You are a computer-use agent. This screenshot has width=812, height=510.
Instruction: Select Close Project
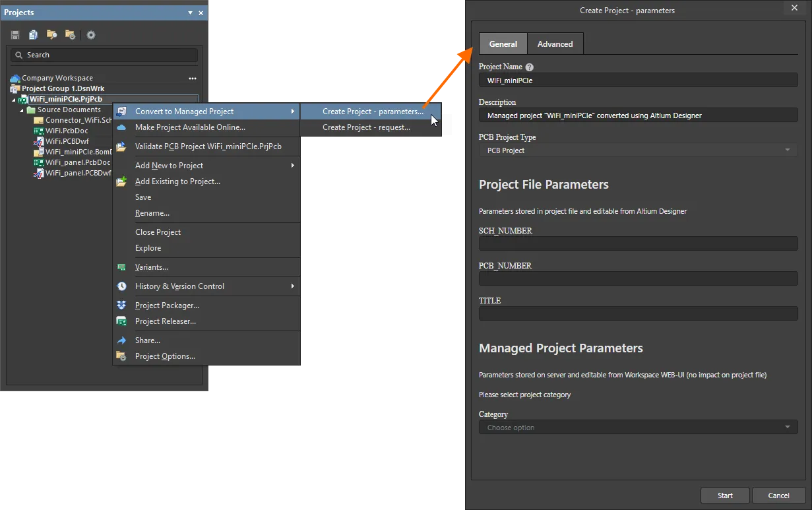point(206,232)
